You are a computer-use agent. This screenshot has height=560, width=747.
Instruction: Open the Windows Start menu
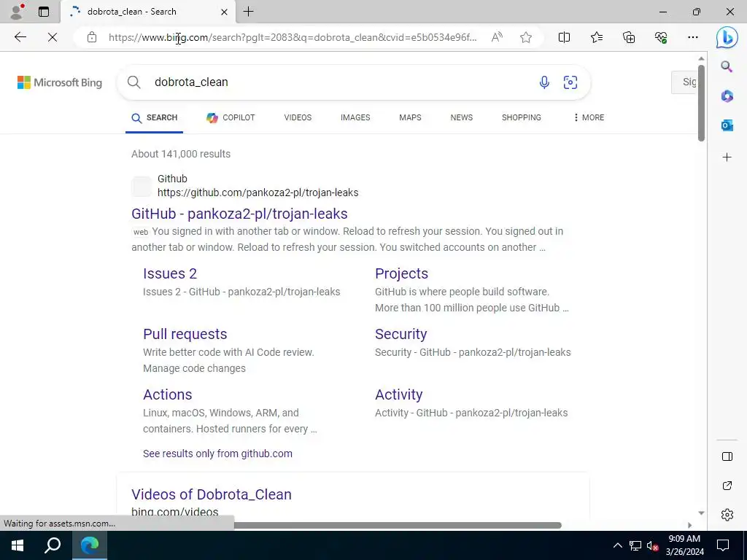18,545
